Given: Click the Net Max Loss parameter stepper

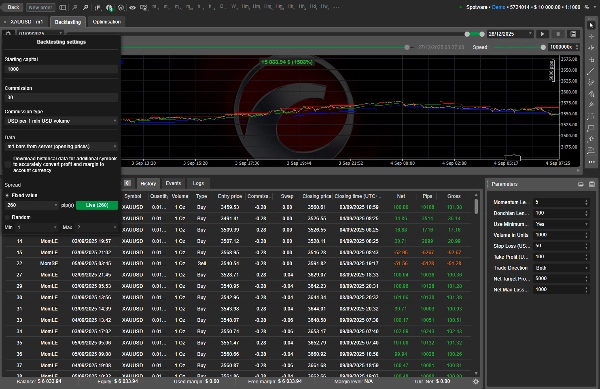Looking at the screenshot, I should (x=587, y=290).
